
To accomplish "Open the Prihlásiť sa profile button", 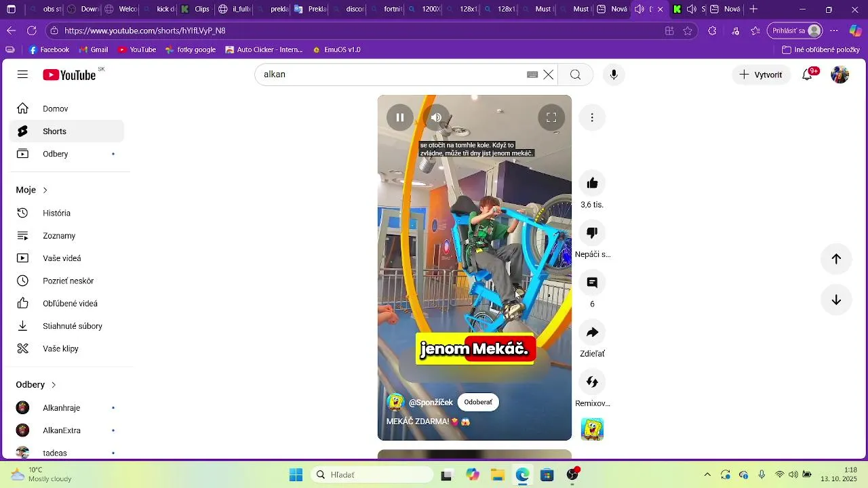I will [795, 30].
